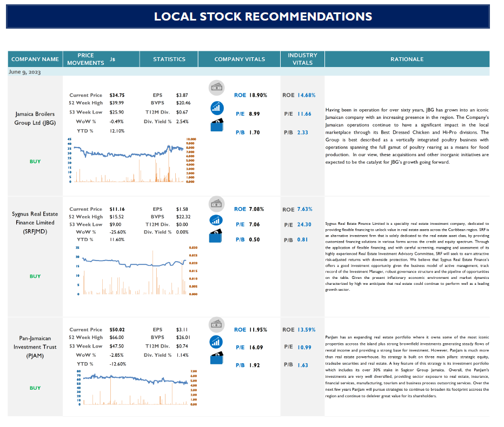
Task: Click the $39.99 52 week high value
Action: coord(116,103)
